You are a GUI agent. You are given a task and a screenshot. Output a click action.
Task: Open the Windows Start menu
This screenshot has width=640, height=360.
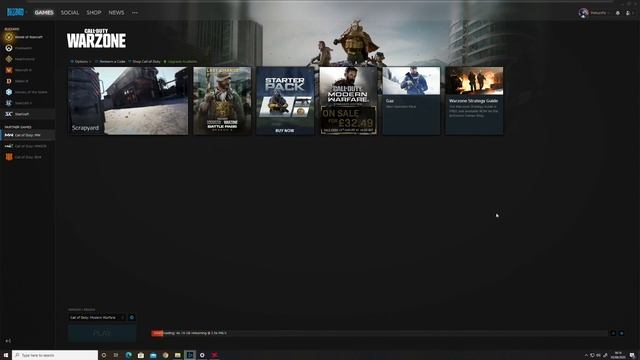(x=6, y=355)
